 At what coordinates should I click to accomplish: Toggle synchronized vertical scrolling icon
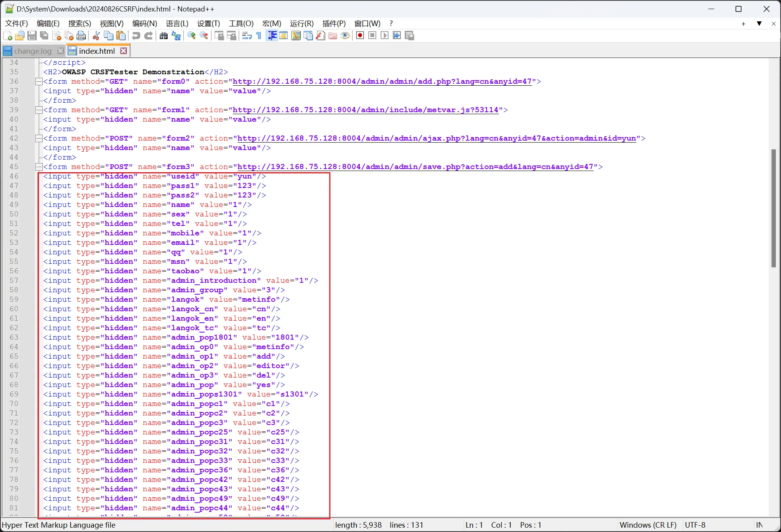219,36
